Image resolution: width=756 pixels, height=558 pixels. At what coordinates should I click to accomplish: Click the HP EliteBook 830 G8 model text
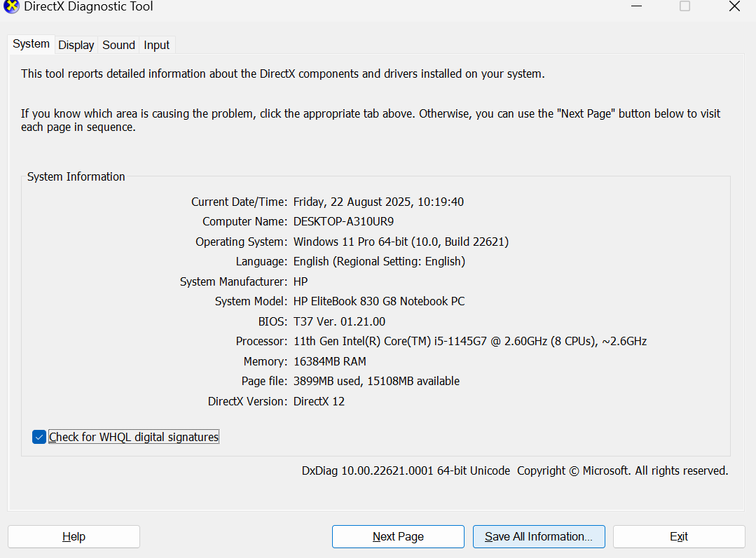pyautogui.click(x=378, y=301)
